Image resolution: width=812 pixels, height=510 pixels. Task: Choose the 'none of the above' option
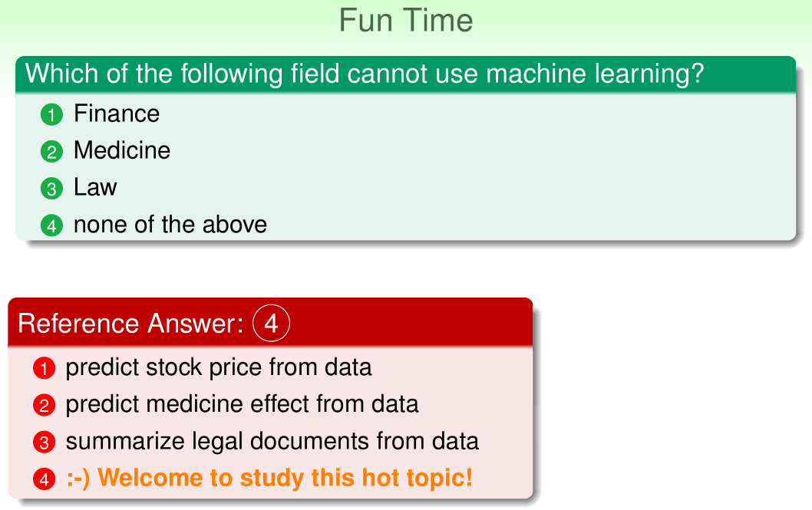(170, 225)
